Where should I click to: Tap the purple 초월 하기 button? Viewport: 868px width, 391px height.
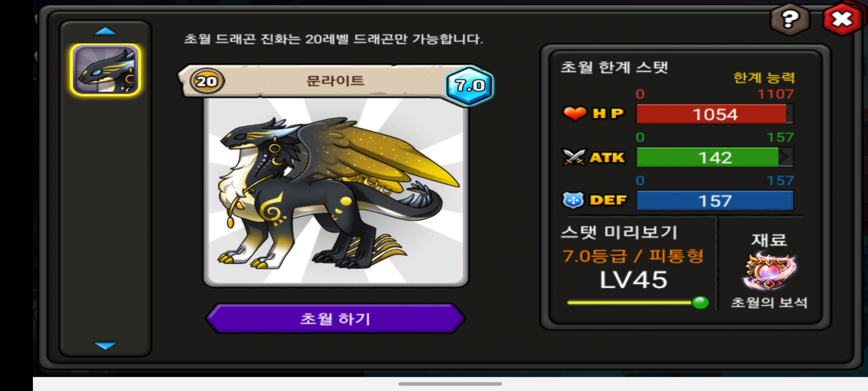click(335, 319)
